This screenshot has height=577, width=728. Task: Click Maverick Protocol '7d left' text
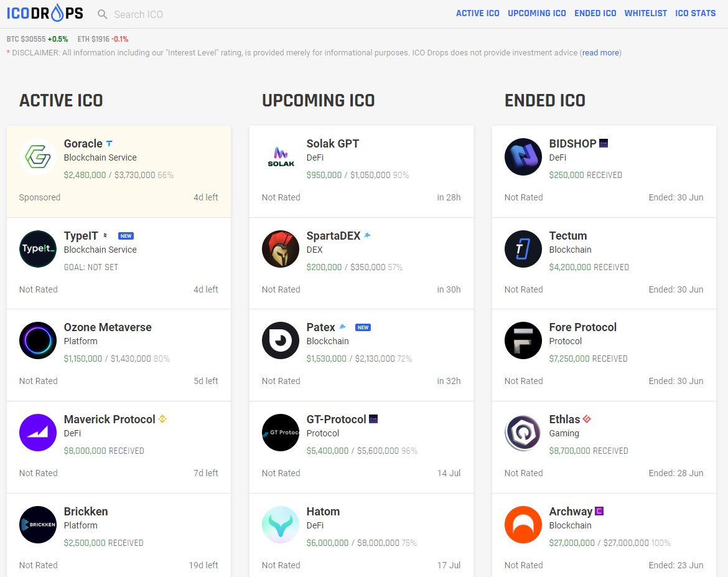coord(206,473)
